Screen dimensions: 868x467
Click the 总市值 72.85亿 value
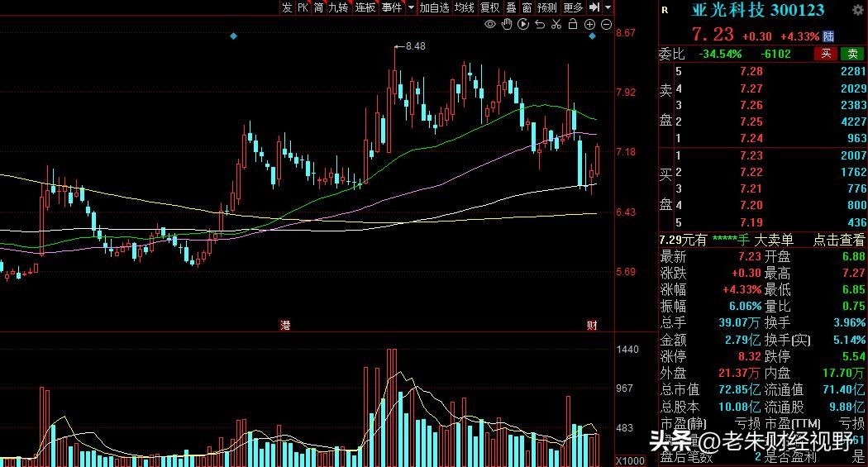point(740,389)
